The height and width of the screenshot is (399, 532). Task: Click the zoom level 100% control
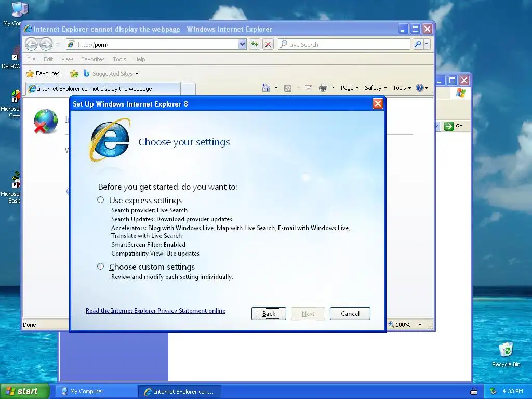[x=400, y=324]
